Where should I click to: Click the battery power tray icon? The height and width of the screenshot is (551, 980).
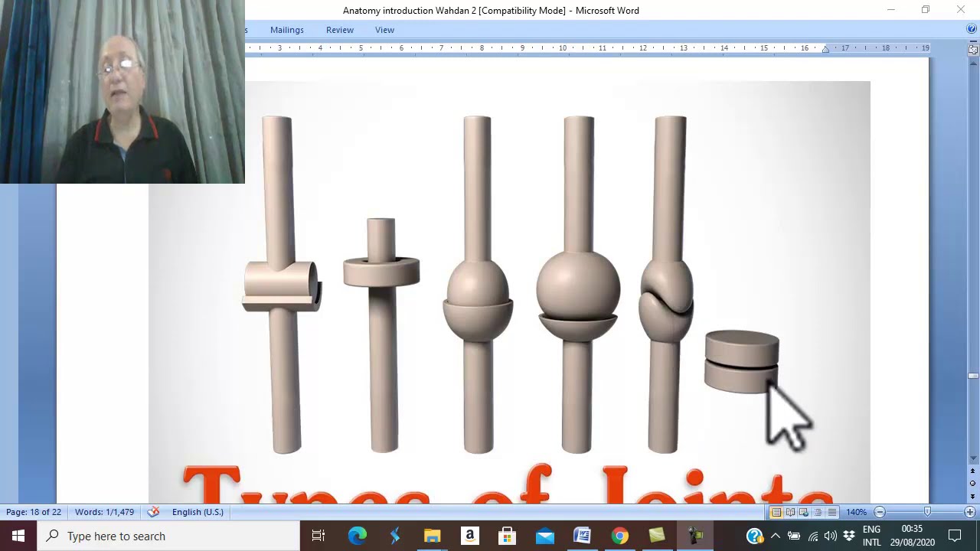coord(794,536)
